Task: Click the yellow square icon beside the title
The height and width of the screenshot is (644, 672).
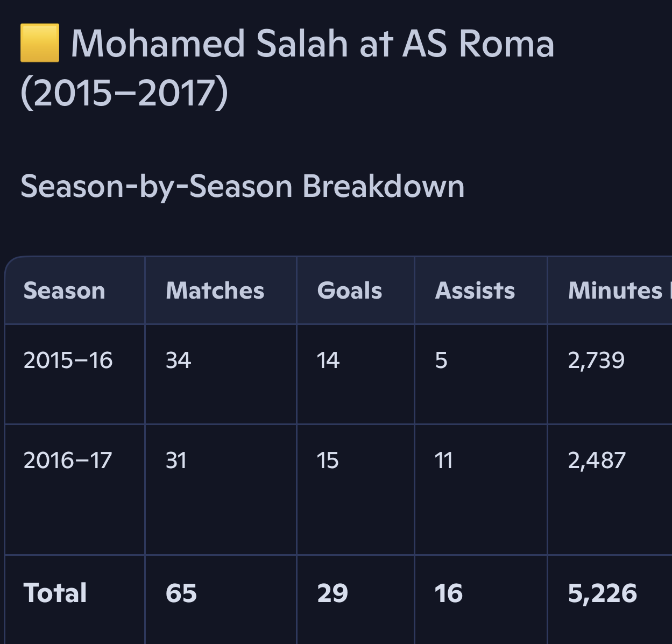Action: (40, 43)
